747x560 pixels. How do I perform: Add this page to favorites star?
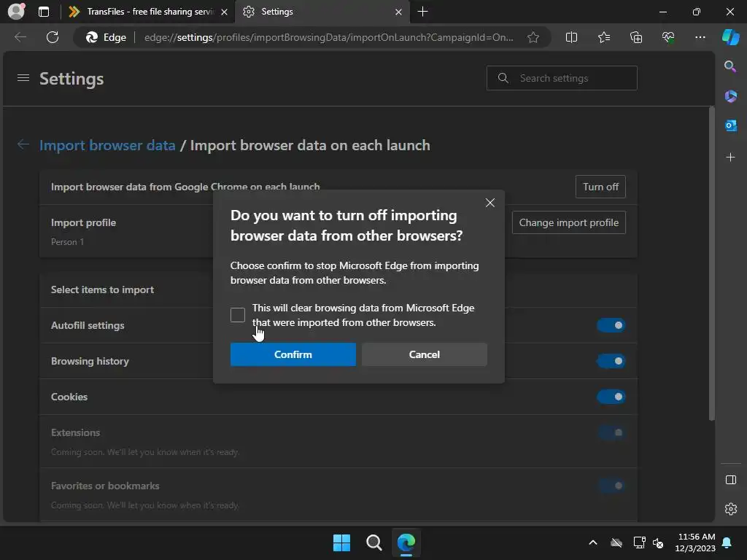[533, 37]
